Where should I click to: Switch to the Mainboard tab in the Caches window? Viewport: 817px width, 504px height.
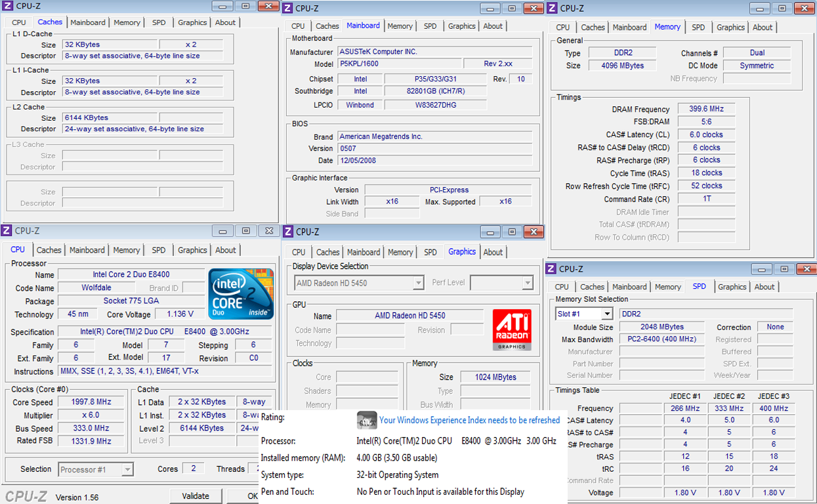pyautogui.click(x=88, y=22)
